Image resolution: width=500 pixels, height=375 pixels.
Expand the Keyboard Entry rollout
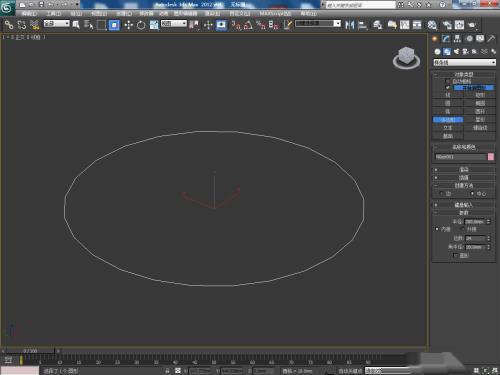coord(464,205)
